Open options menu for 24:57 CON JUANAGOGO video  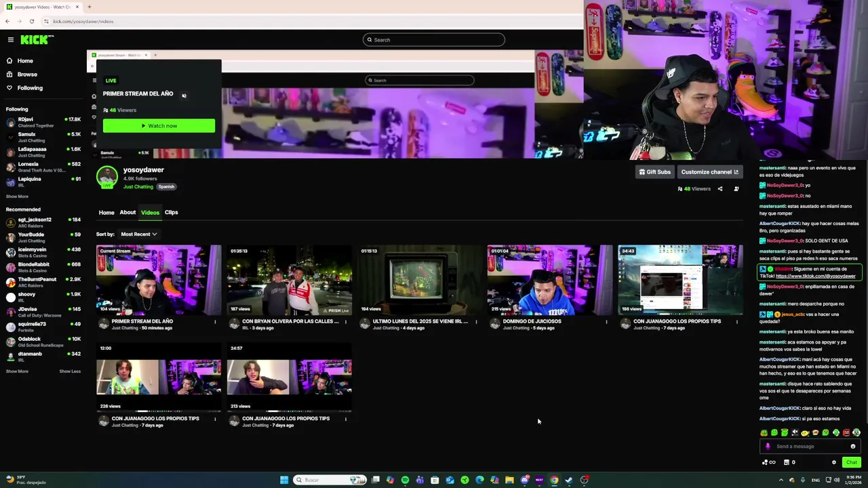pyautogui.click(x=346, y=419)
